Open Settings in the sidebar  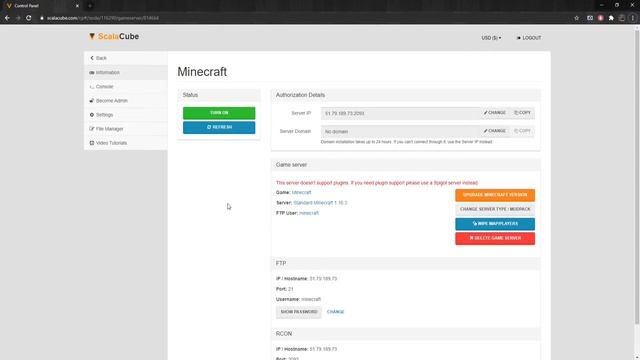tap(126, 115)
